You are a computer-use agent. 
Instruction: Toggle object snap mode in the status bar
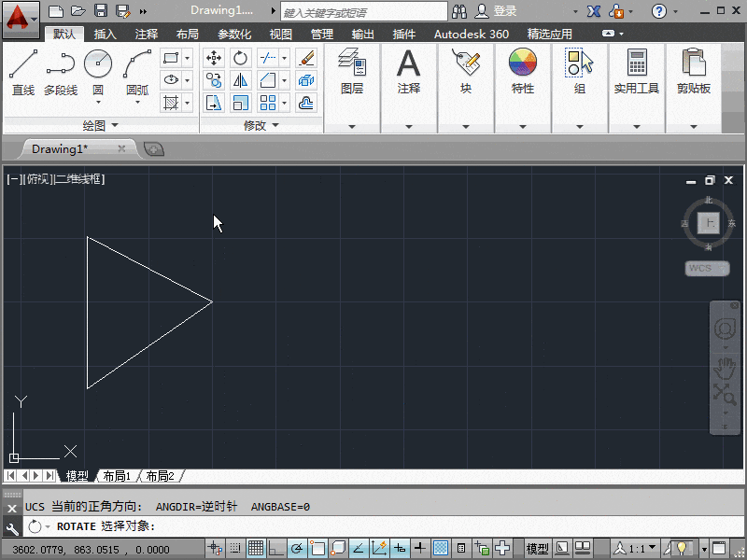pos(317,548)
